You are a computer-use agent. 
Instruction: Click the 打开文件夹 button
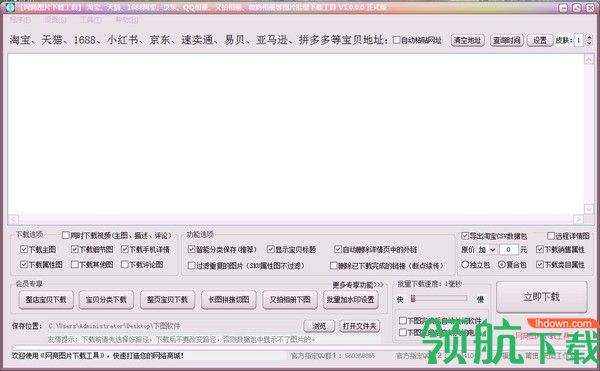[x=359, y=326]
